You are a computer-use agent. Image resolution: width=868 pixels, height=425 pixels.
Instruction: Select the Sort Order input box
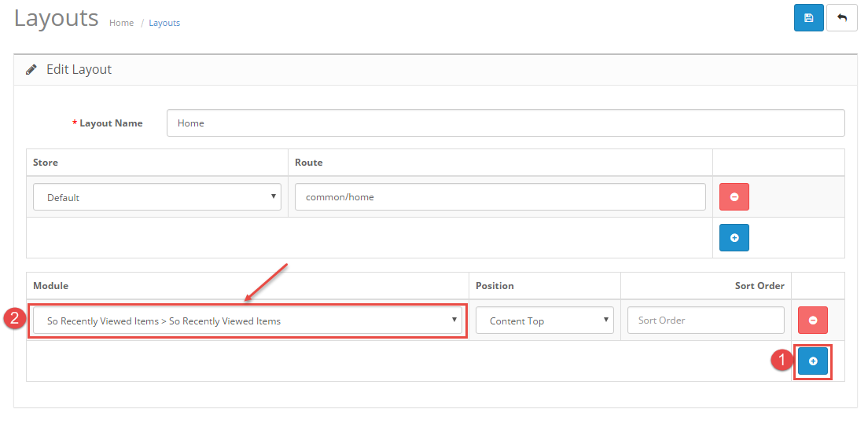click(x=705, y=321)
